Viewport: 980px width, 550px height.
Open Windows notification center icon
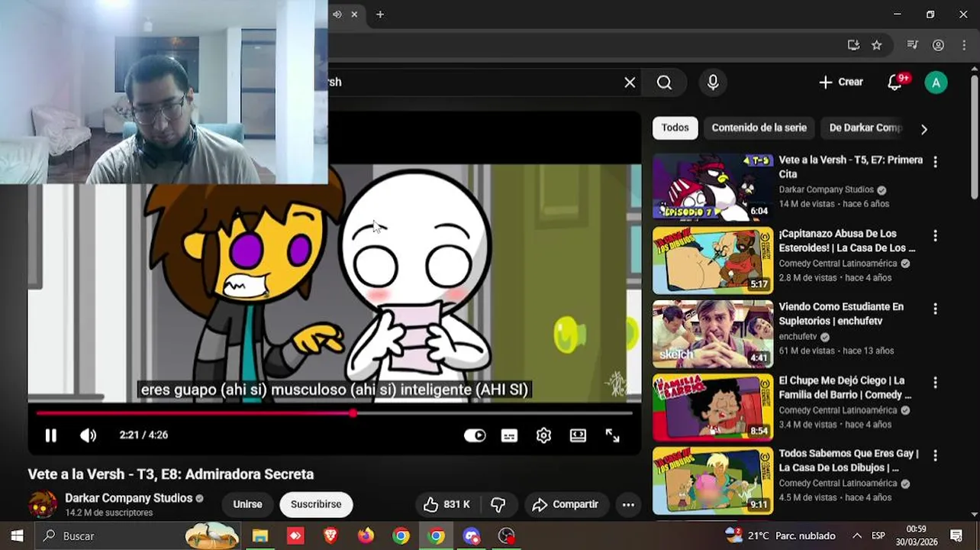[x=956, y=535]
